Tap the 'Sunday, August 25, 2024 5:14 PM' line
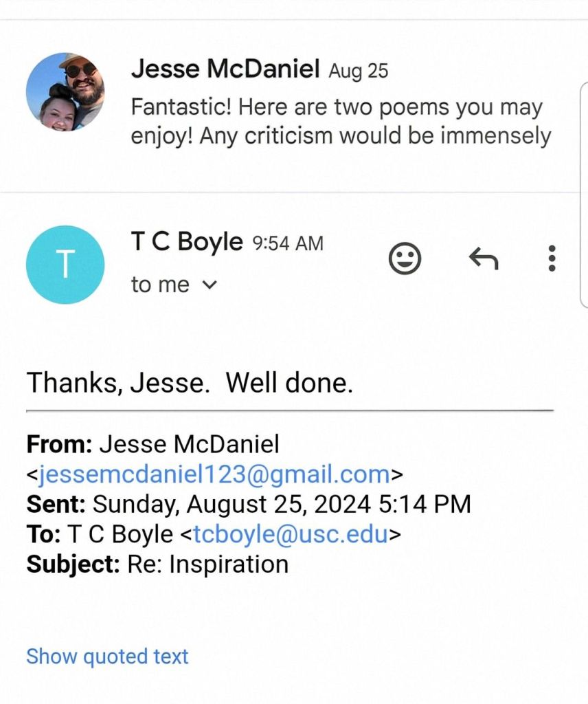 click(x=282, y=504)
